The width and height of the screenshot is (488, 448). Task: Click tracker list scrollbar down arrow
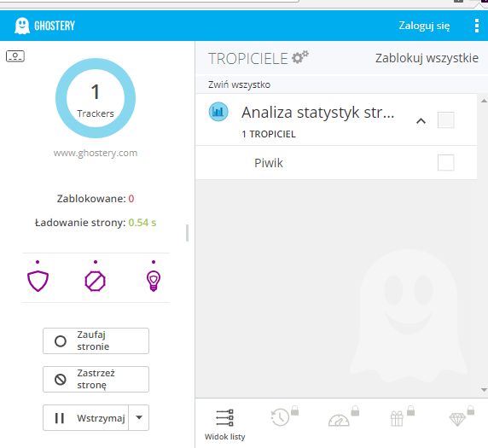click(484, 389)
